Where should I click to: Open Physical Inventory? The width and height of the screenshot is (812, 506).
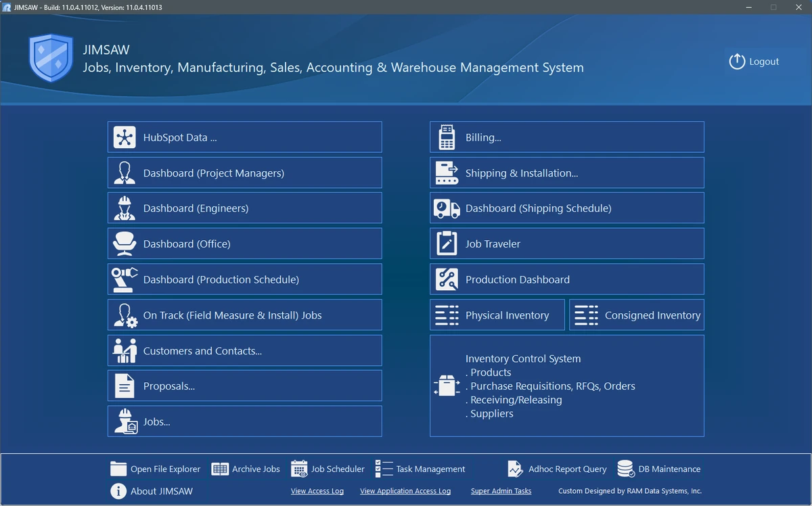[497, 315]
